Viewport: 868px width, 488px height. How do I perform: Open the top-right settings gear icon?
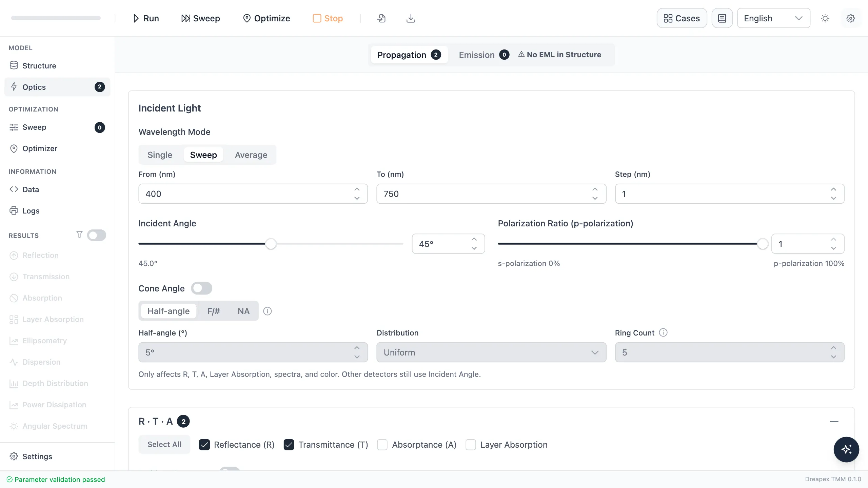[851, 18]
